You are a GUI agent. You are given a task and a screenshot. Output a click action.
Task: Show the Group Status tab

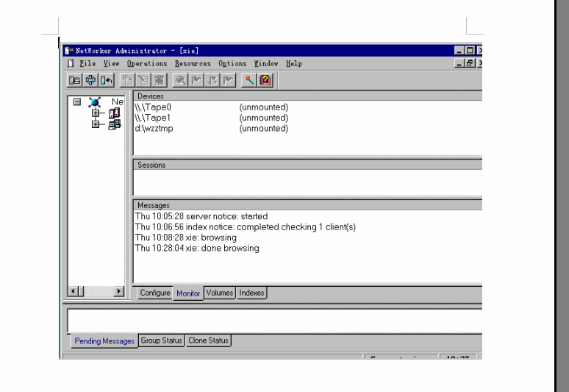(x=161, y=341)
